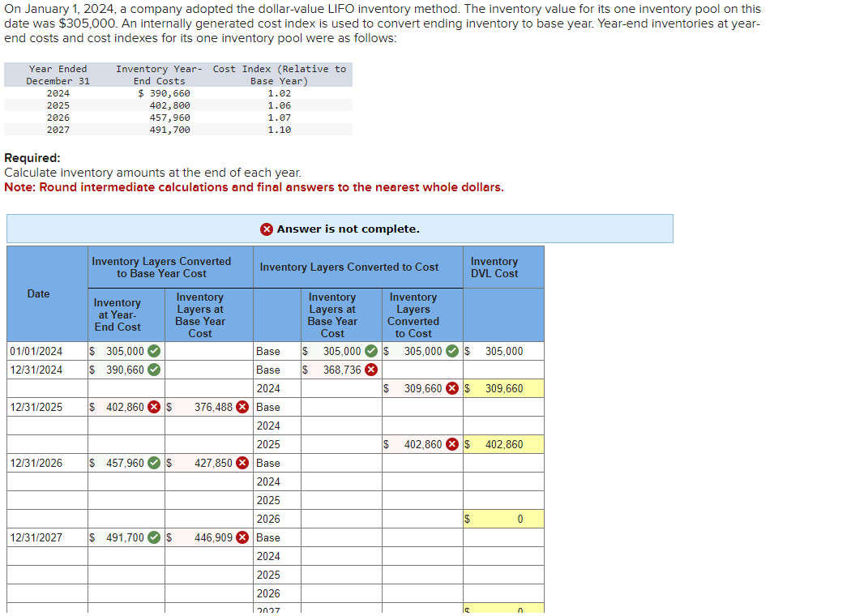Image resolution: width=851 pixels, height=616 pixels.
Task: Click red X next to 368,736 base year cost
Action: point(371,370)
